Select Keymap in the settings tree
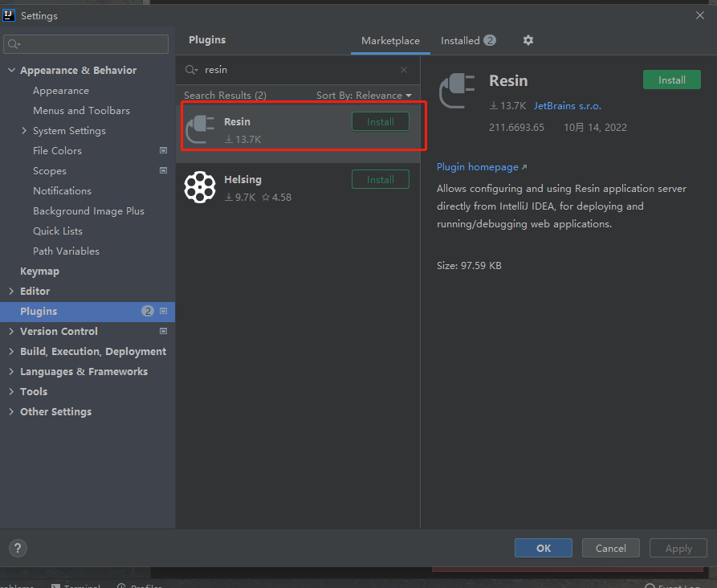717x588 pixels. pyautogui.click(x=39, y=272)
